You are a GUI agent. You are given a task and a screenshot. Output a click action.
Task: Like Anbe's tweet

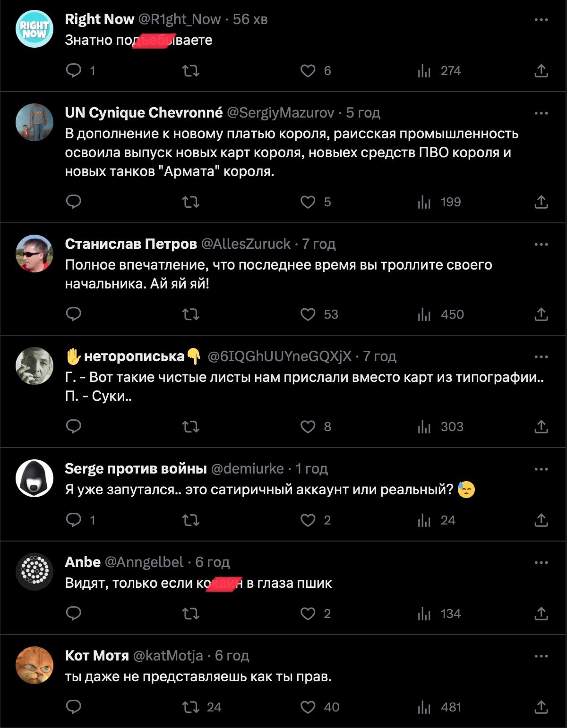pyautogui.click(x=308, y=614)
